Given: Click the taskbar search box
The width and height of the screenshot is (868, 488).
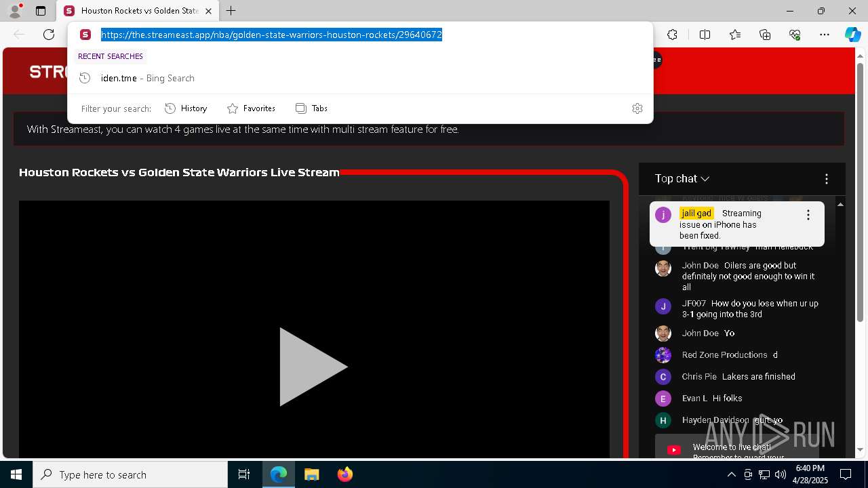Looking at the screenshot, I should click(x=130, y=474).
